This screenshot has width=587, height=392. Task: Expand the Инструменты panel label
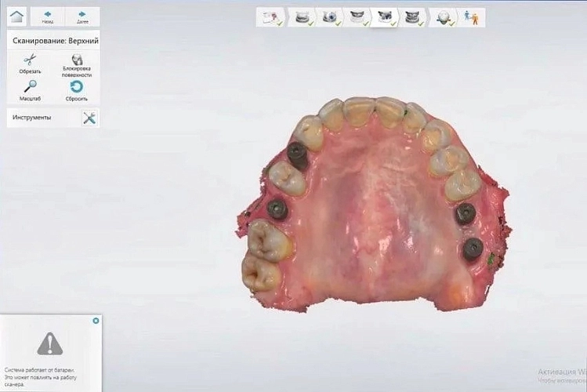click(32, 118)
